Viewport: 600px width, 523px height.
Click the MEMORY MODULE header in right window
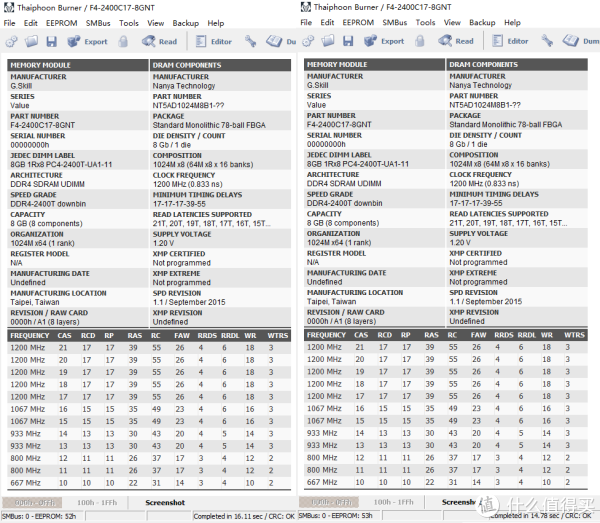click(374, 65)
